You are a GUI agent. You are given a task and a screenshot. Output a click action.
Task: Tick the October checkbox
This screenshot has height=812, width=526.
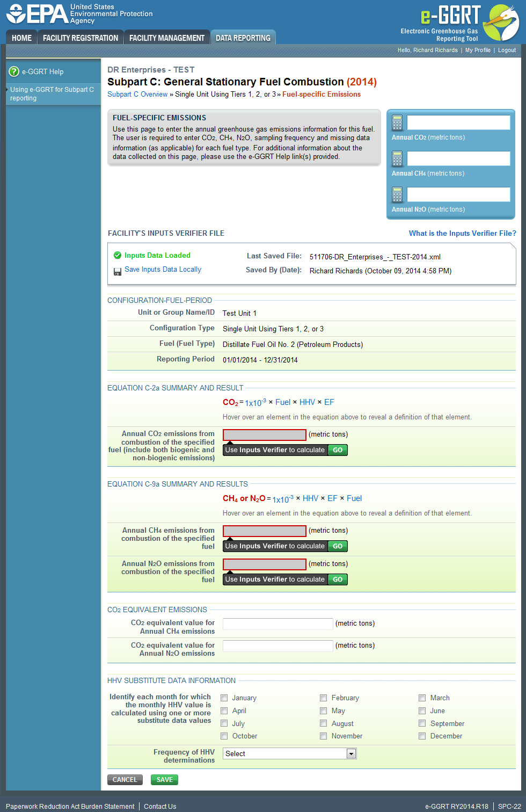[x=225, y=736]
